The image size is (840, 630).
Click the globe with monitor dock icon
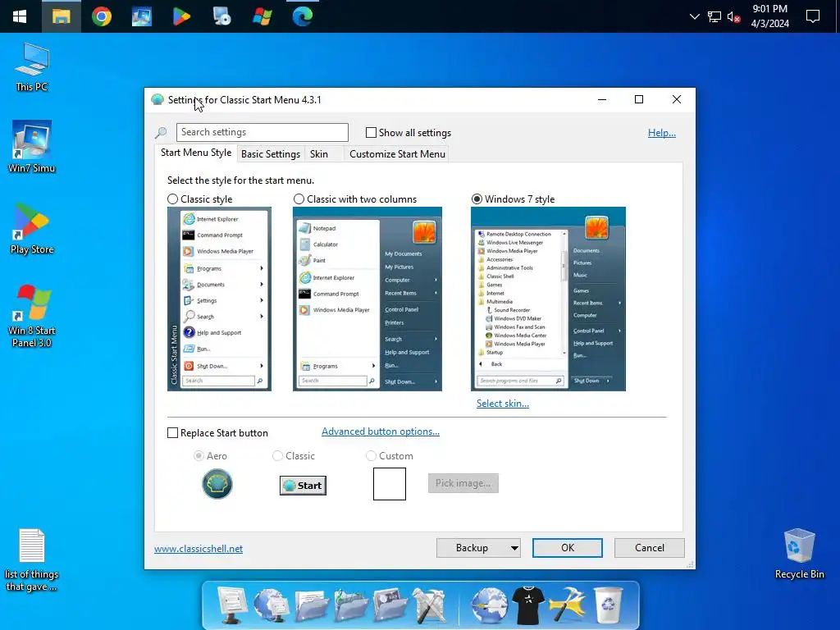(x=271, y=605)
